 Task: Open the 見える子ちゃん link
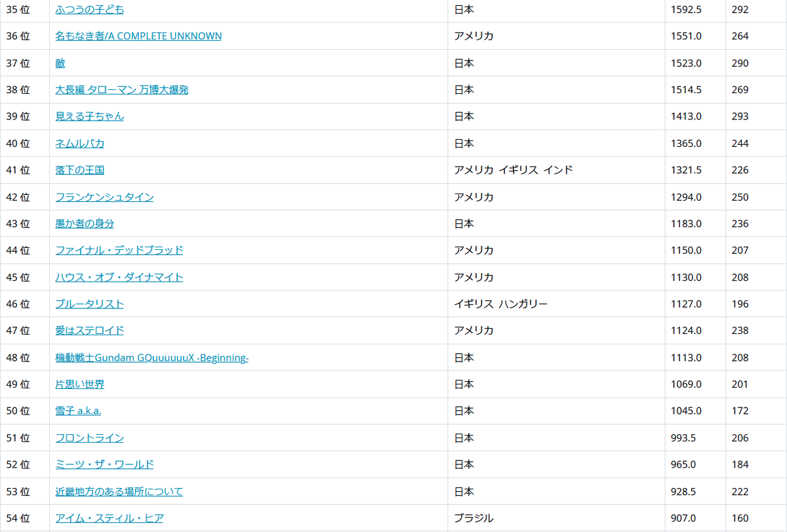(x=89, y=116)
